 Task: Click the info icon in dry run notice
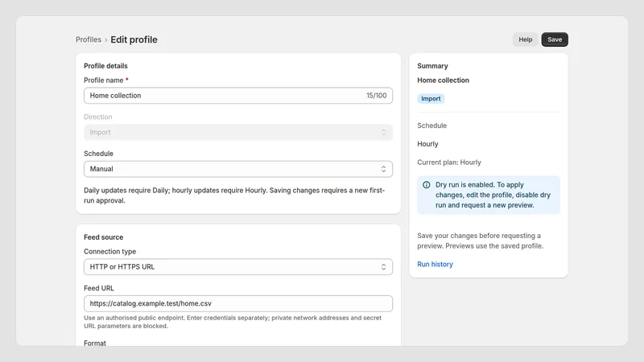pyautogui.click(x=427, y=185)
